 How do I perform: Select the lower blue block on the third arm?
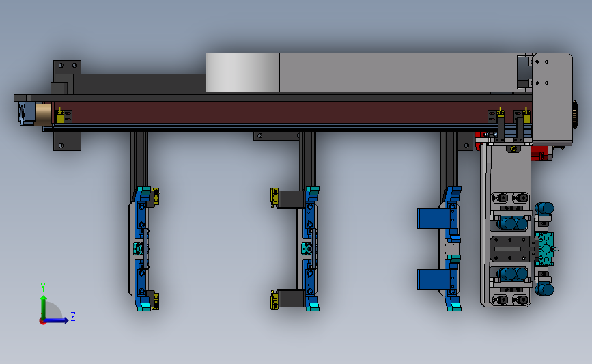[433, 279]
